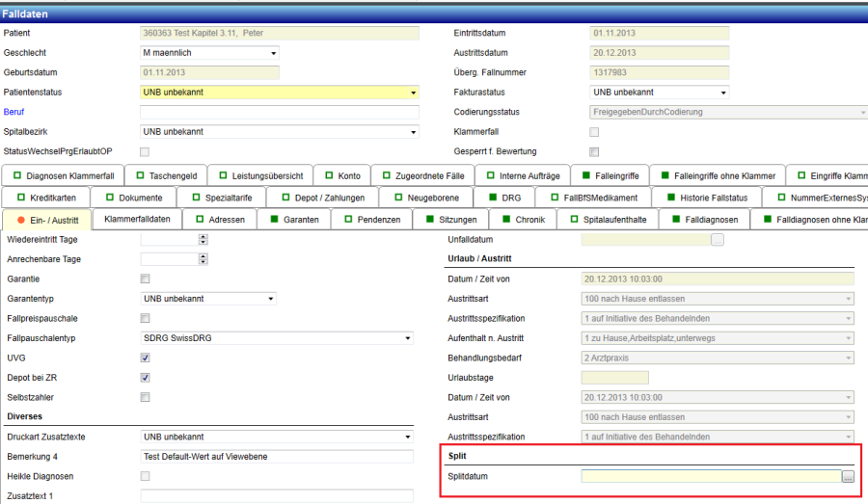The image size is (868, 504).
Task: Switch to the Klammerfalldaten tab
Action: 136,220
